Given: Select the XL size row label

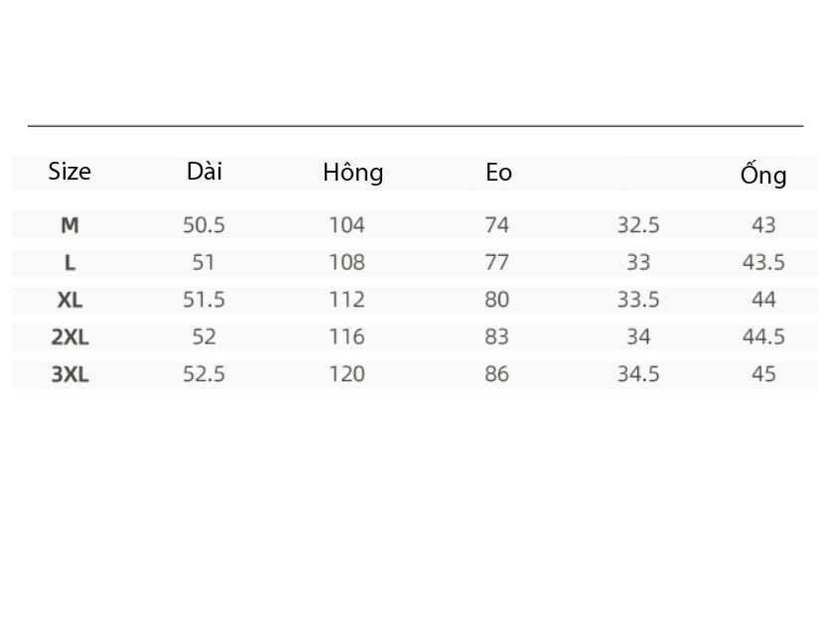Looking at the screenshot, I should pyautogui.click(x=69, y=300).
